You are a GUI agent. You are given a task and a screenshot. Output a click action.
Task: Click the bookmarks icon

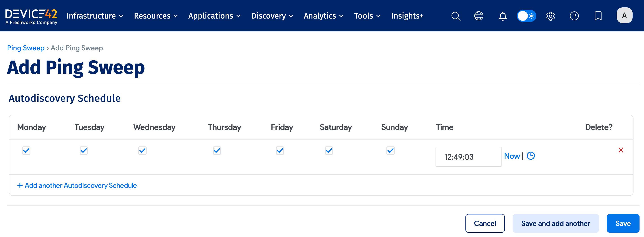pyautogui.click(x=598, y=16)
